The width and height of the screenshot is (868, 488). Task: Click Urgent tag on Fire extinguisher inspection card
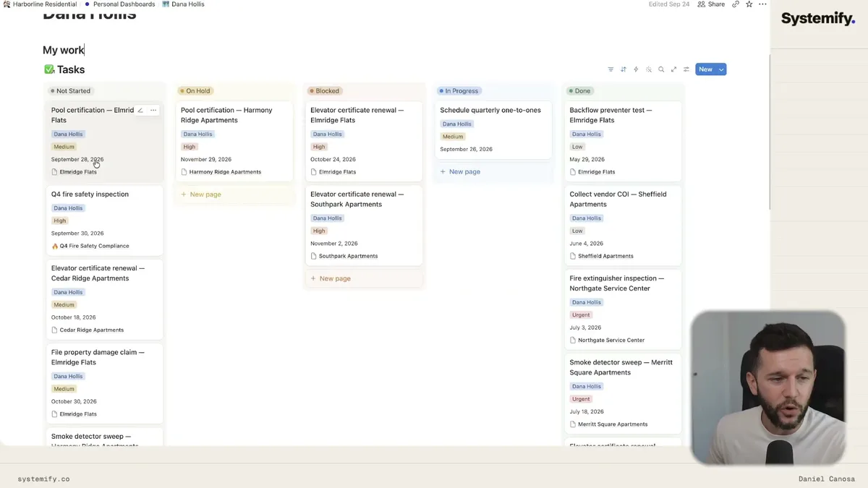[582, 315]
